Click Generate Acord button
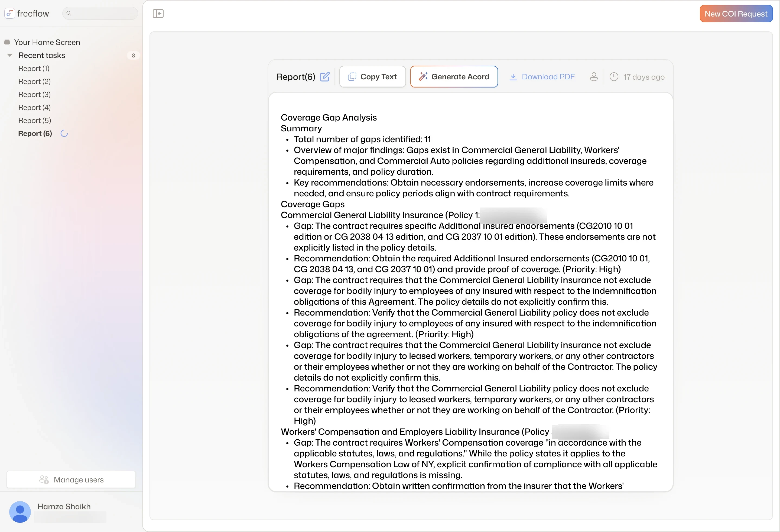Image resolution: width=780 pixels, height=532 pixels. (454, 77)
